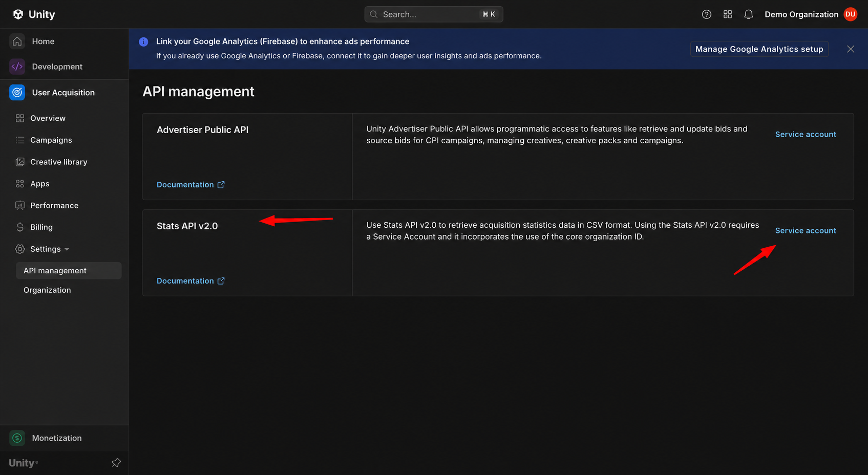Click the Creative library image icon
Screen dimensions: 868x475
coord(20,162)
